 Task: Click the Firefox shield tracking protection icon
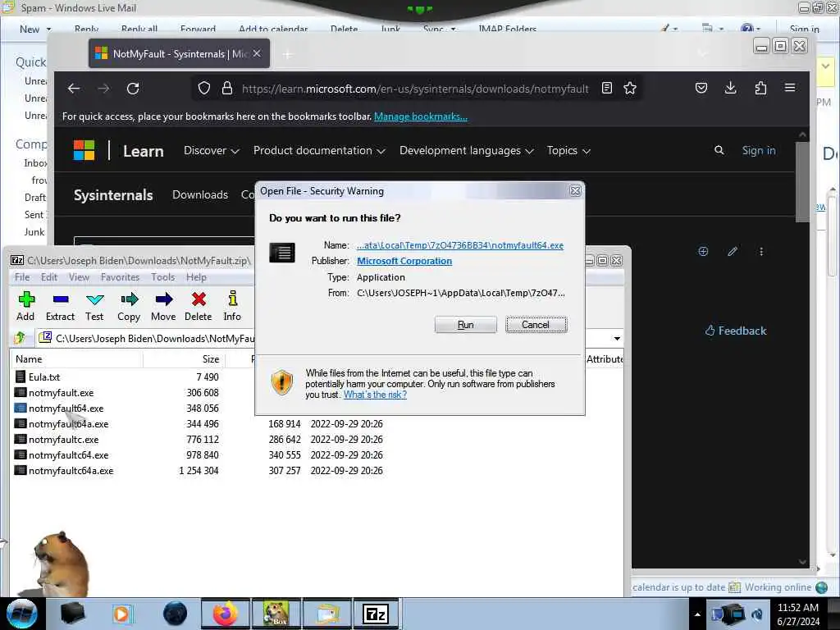204,89
